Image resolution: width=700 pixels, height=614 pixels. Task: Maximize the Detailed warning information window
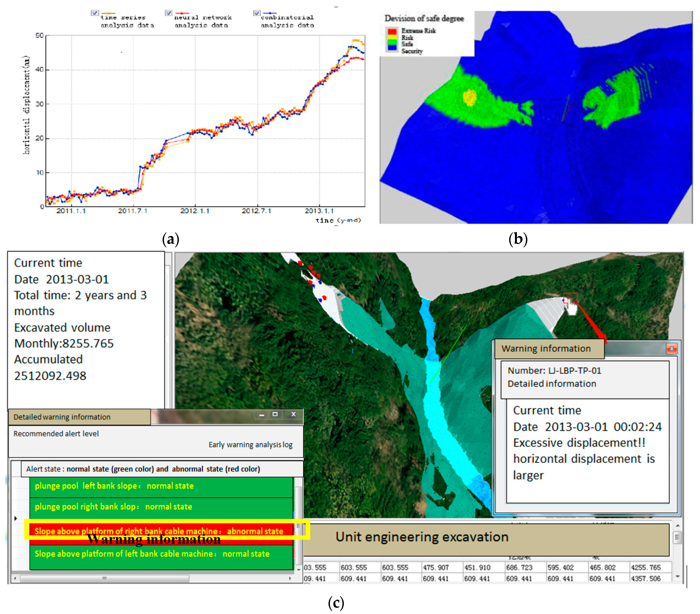pyautogui.click(x=275, y=414)
